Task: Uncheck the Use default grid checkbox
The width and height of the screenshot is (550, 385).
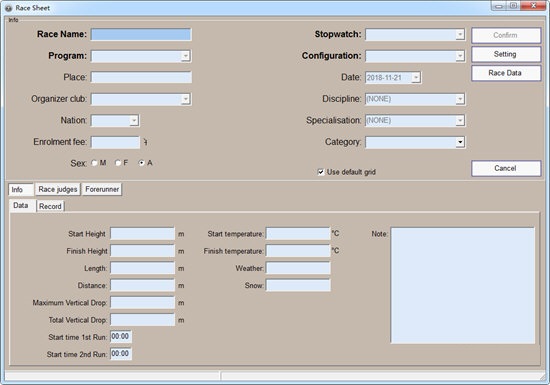Action: pos(321,172)
